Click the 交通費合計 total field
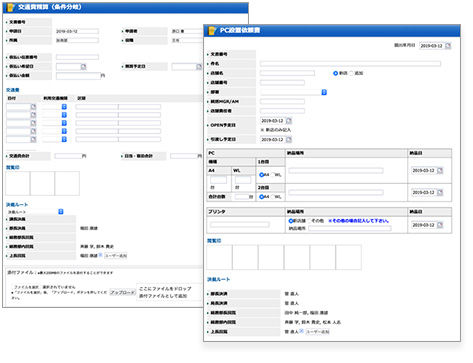473x363 pixels. tap(68, 156)
